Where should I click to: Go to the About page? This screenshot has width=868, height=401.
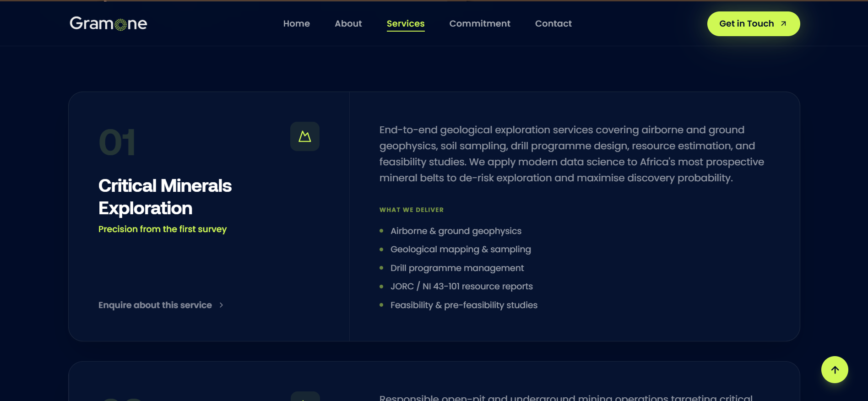348,23
